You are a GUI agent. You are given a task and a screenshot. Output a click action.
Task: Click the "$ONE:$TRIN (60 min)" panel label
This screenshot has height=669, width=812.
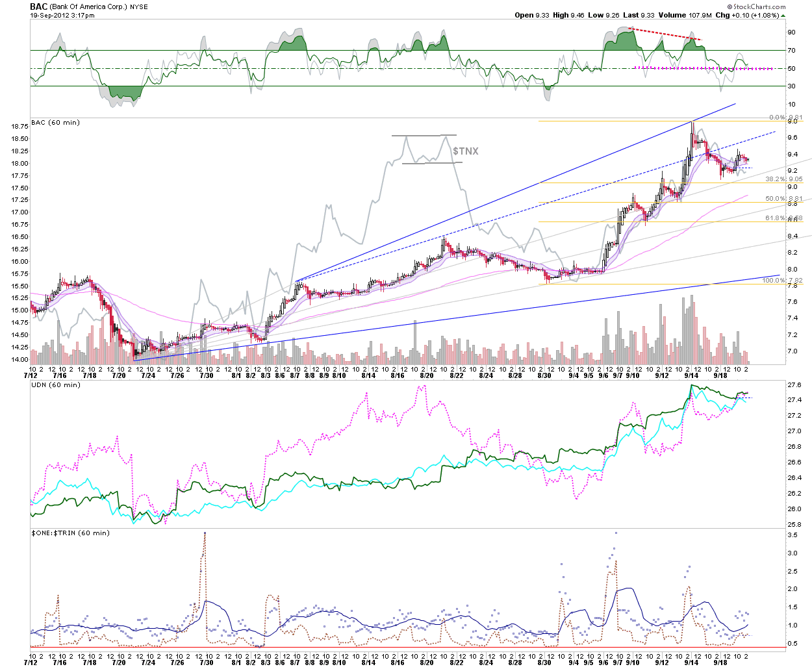pos(70,533)
